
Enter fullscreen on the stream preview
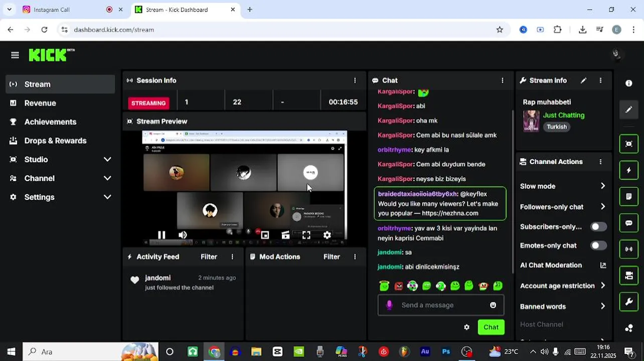306,235
